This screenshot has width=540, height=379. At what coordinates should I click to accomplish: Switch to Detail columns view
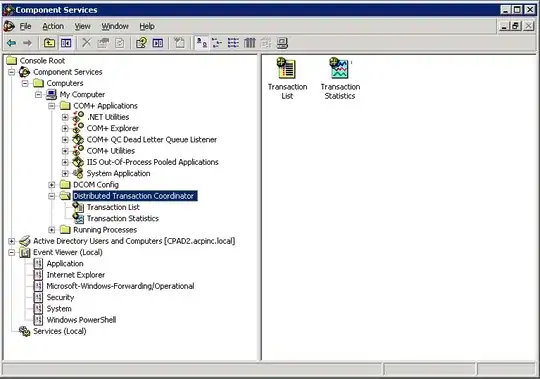point(250,43)
